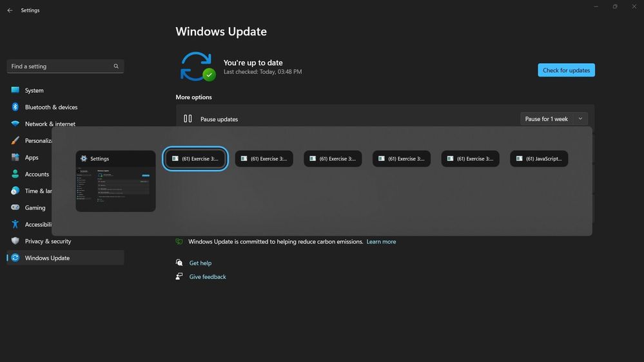Click the Windows Update page heading

tap(221, 32)
